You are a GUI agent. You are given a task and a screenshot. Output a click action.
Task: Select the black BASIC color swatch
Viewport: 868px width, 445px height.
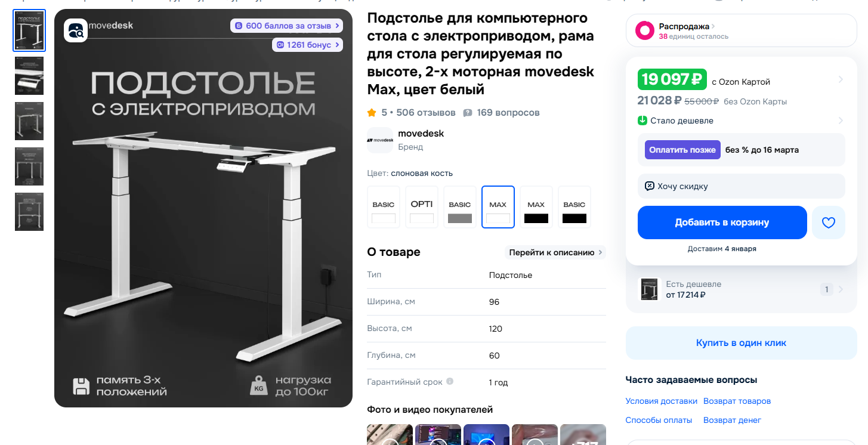click(574, 207)
